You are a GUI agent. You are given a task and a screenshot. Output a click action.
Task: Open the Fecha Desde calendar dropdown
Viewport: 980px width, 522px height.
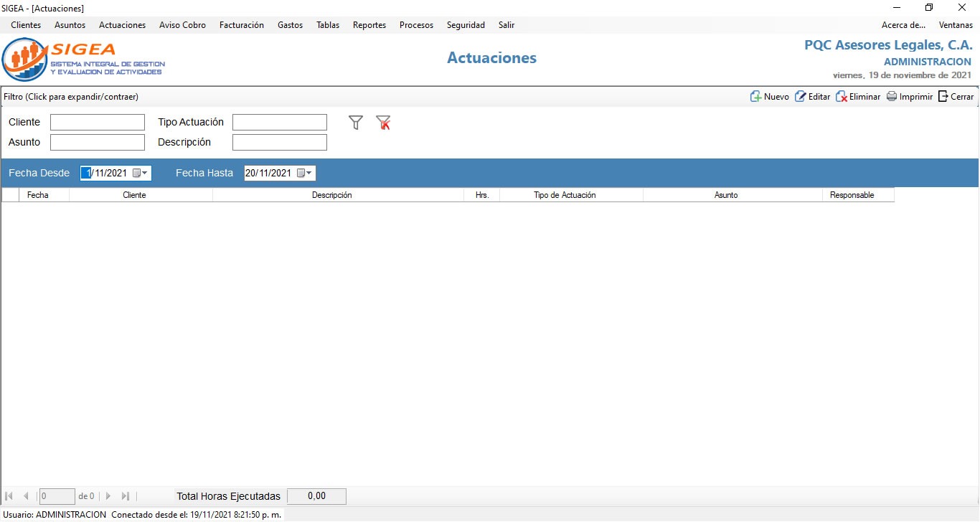coord(141,173)
